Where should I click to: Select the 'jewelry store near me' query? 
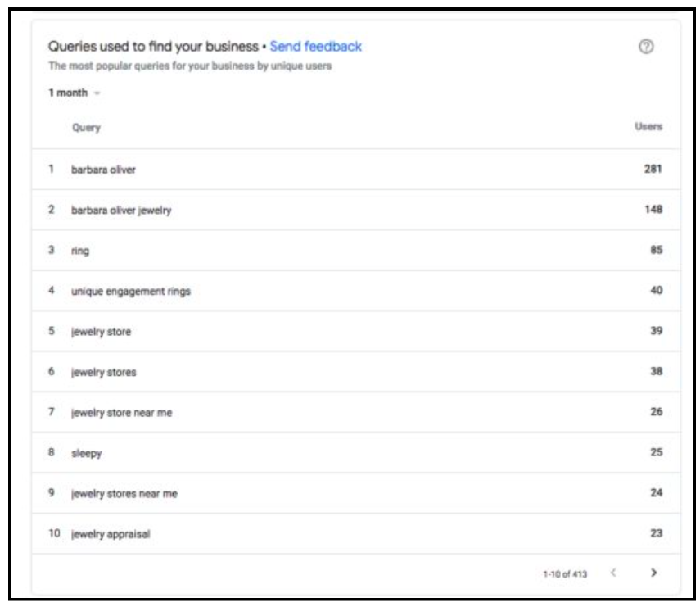point(121,413)
